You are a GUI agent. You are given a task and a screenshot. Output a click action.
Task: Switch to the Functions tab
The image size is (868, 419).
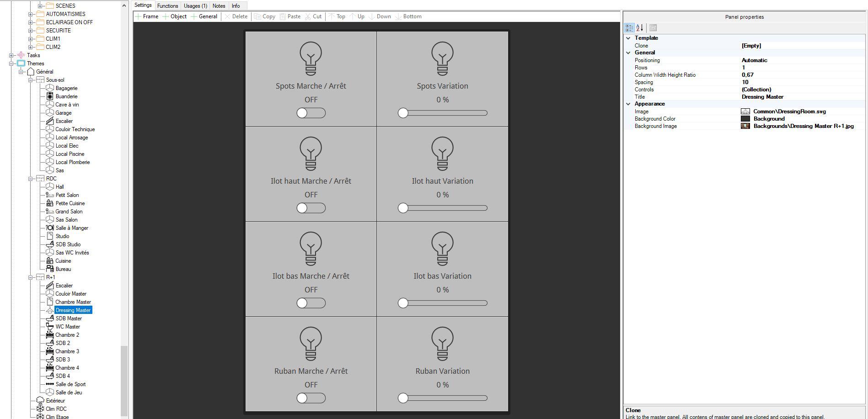[x=167, y=6]
